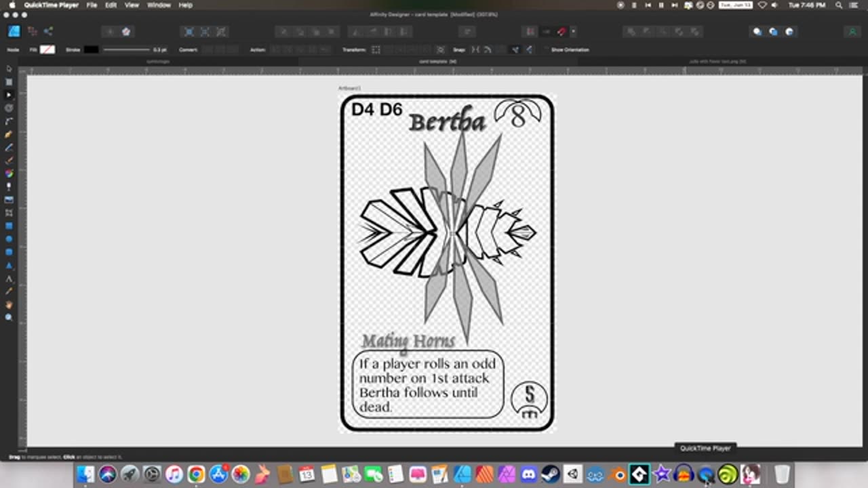Screen dimensions: 868x488
Task: Open the black Stroke color swatch
Action: pos(91,49)
